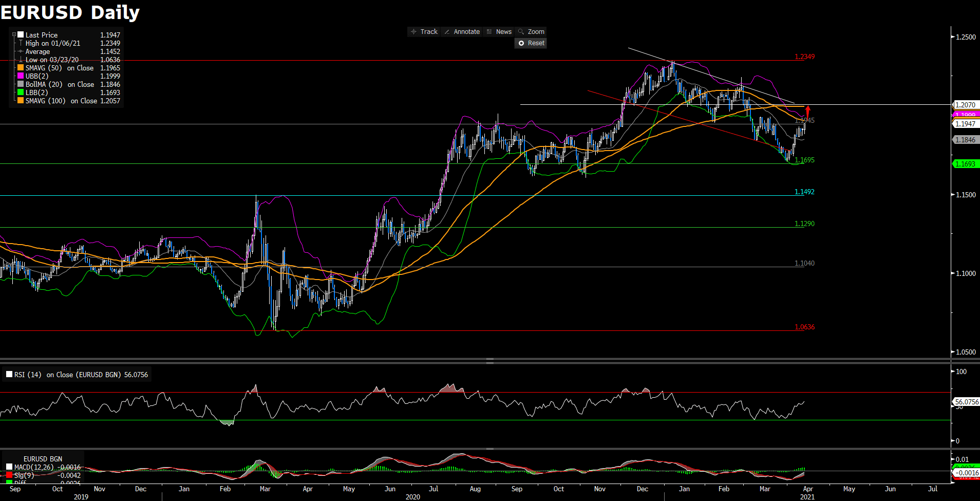The height and width of the screenshot is (501, 980).
Task: Click the Zoom magnifier icon
Action: pyautogui.click(x=521, y=32)
